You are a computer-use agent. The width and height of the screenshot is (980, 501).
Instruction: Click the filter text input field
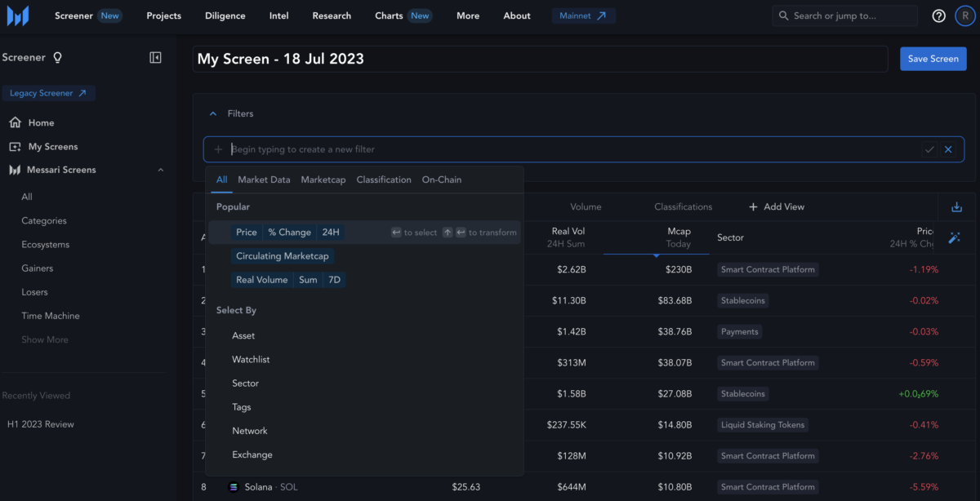point(572,149)
